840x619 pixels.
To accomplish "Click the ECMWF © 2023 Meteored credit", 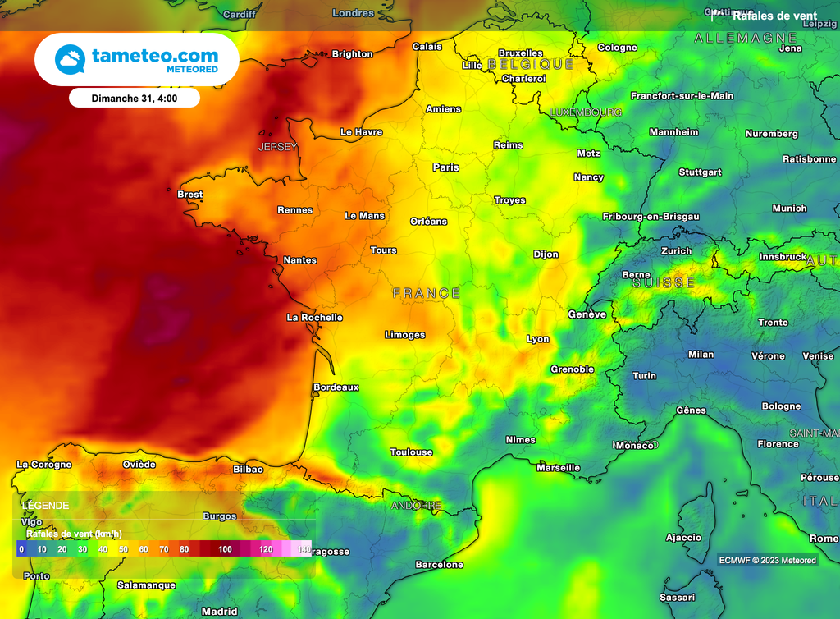I will pos(767,560).
